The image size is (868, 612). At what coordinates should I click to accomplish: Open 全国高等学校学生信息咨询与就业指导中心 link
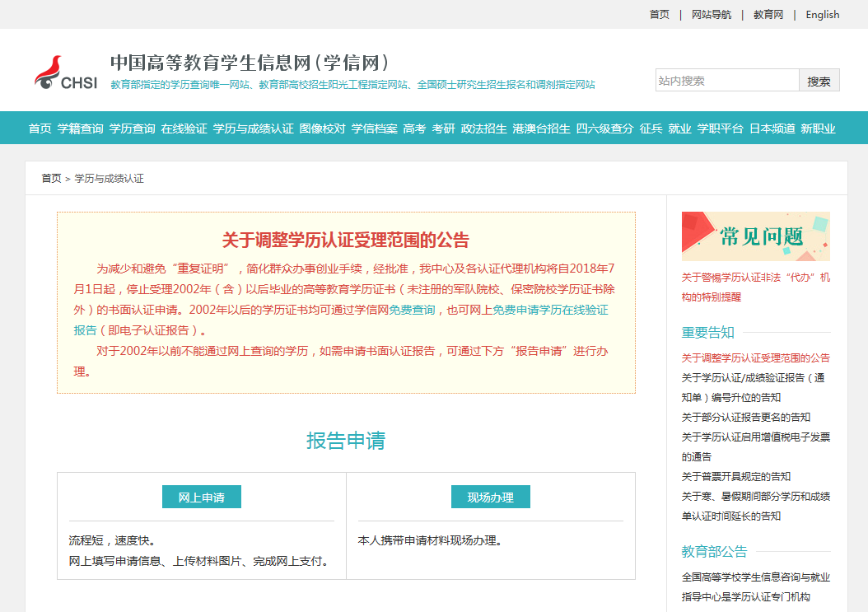coord(756,587)
